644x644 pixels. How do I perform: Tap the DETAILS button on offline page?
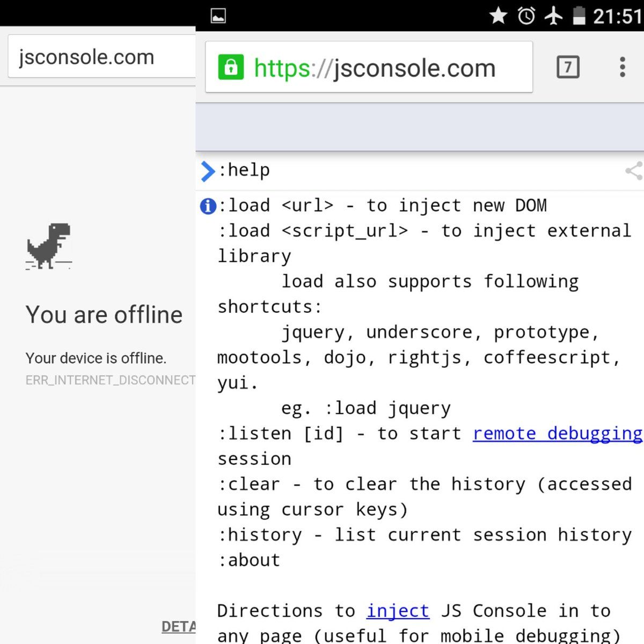179,626
